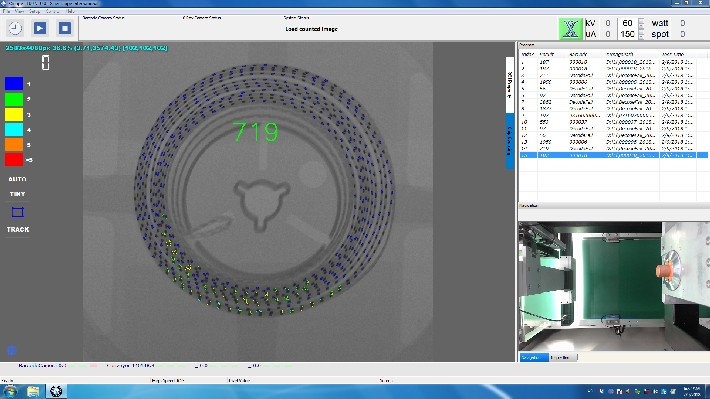The width and height of the screenshot is (710, 399).
Task: Toggle AUTO counting mode
Action: [x=17, y=179]
